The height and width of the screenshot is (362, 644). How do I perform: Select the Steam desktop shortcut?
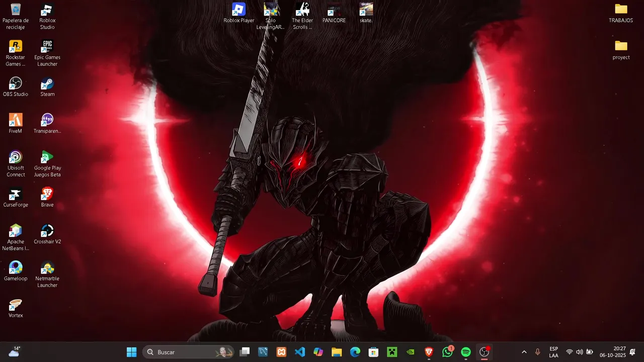click(47, 87)
